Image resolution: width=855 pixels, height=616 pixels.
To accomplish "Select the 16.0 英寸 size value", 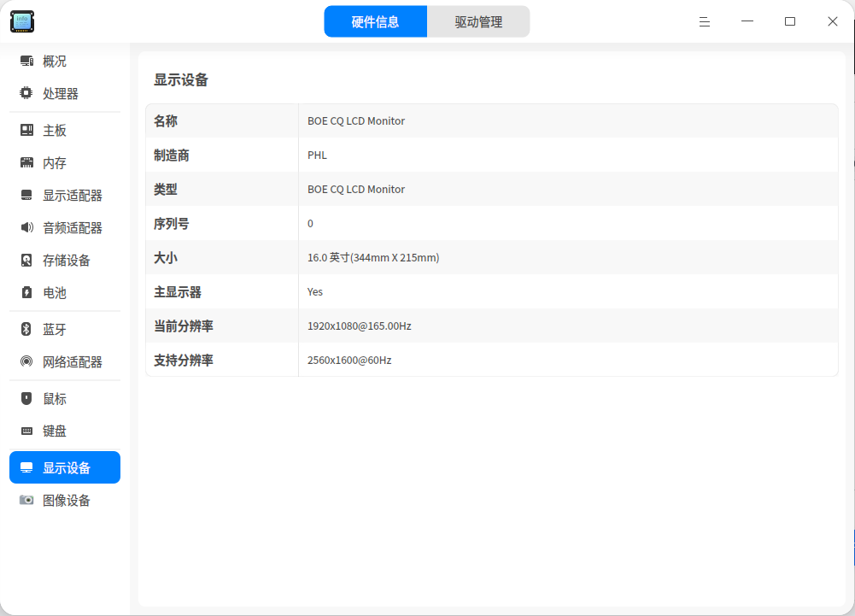I will (373, 257).
